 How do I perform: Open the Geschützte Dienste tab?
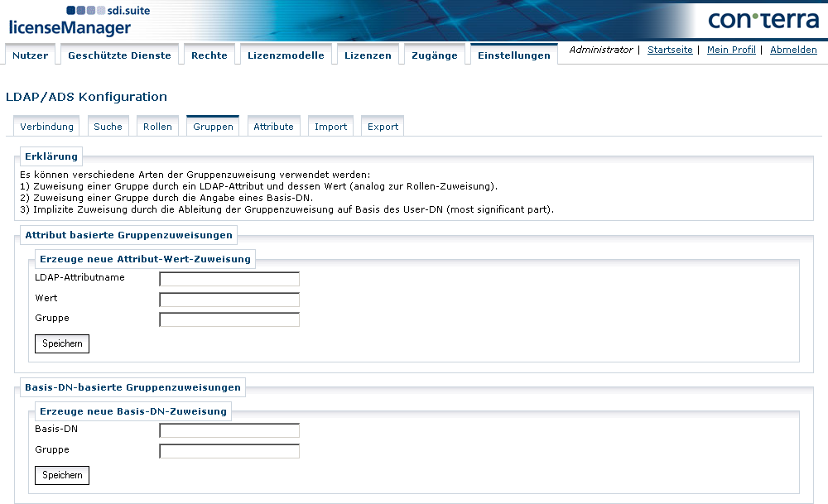[121, 53]
